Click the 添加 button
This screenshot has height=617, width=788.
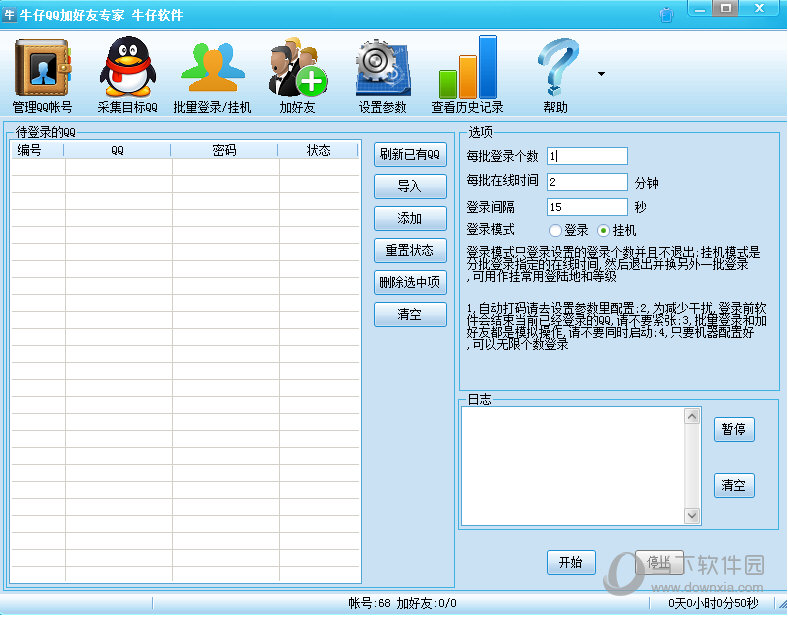point(410,219)
